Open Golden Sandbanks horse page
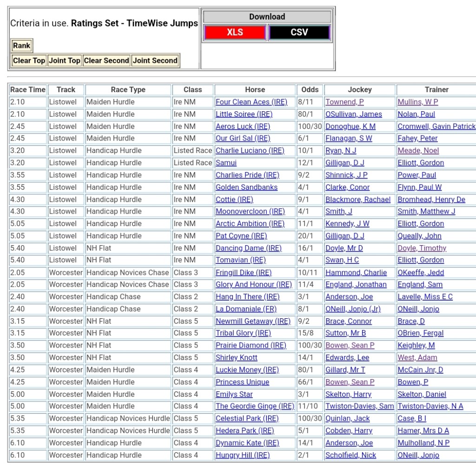This screenshot has width=476, height=469. tap(246, 188)
